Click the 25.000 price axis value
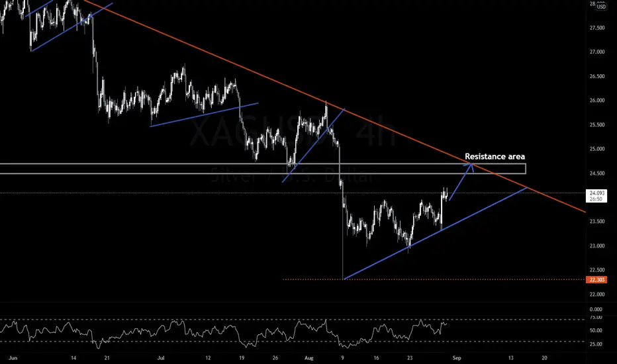 click(x=597, y=149)
